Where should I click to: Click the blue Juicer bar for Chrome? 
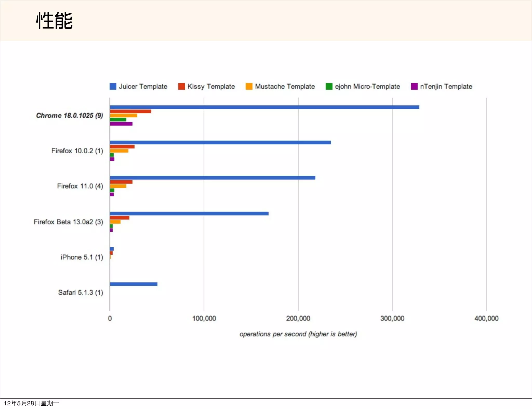[x=264, y=107]
